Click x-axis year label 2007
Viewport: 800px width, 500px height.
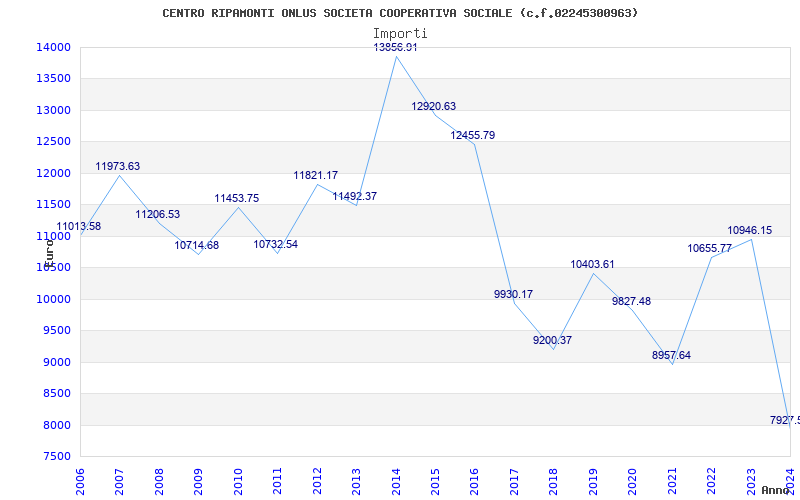click(119, 481)
